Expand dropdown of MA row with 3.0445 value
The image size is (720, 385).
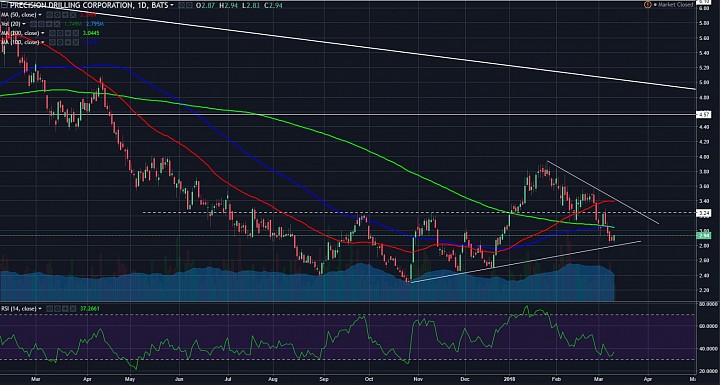coord(43,33)
